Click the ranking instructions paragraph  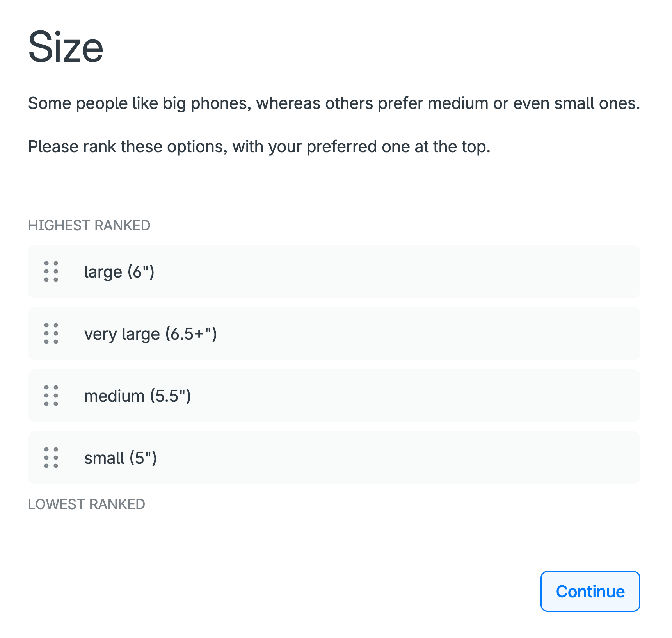click(x=260, y=146)
